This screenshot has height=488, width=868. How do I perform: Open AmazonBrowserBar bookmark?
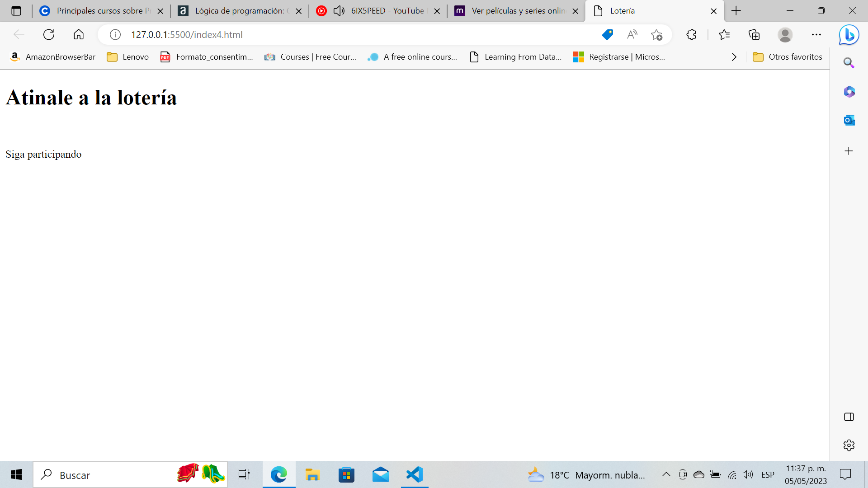(x=53, y=57)
